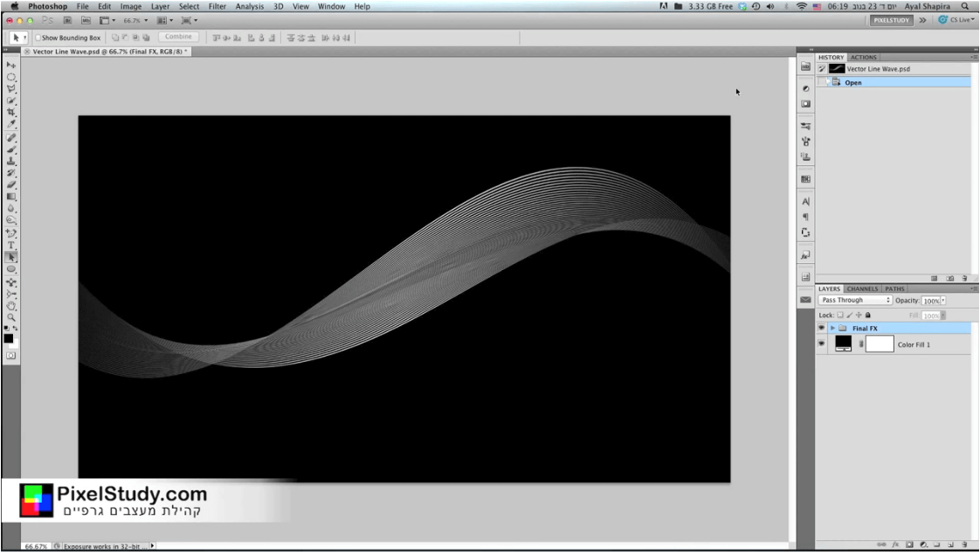The width and height of the screenshot is (980, 555).
Task: Click the PIXELSTUDY workspace button
Action: pyautogui.click(x=891, y=20)
